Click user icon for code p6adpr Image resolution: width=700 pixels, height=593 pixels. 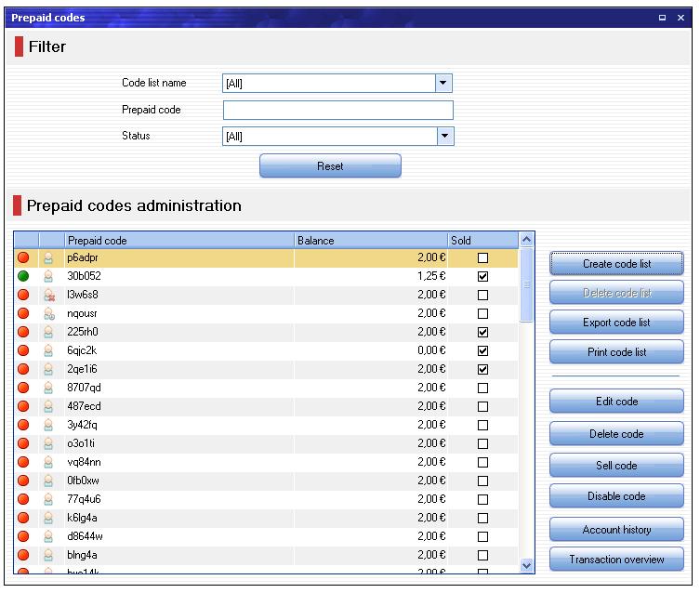[x=48, y=257]
